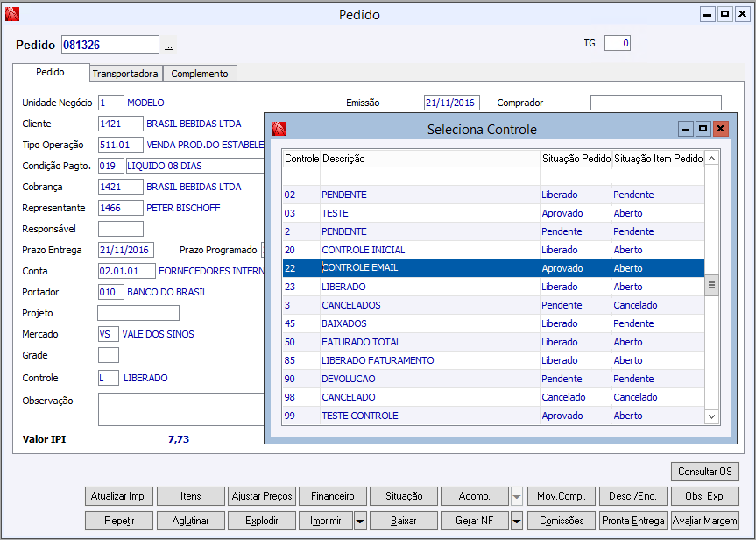Open the dropdown arrow next to Acomp.
Image resolution: width=756 pixels, height=540 pixels.
coord(517,496)
